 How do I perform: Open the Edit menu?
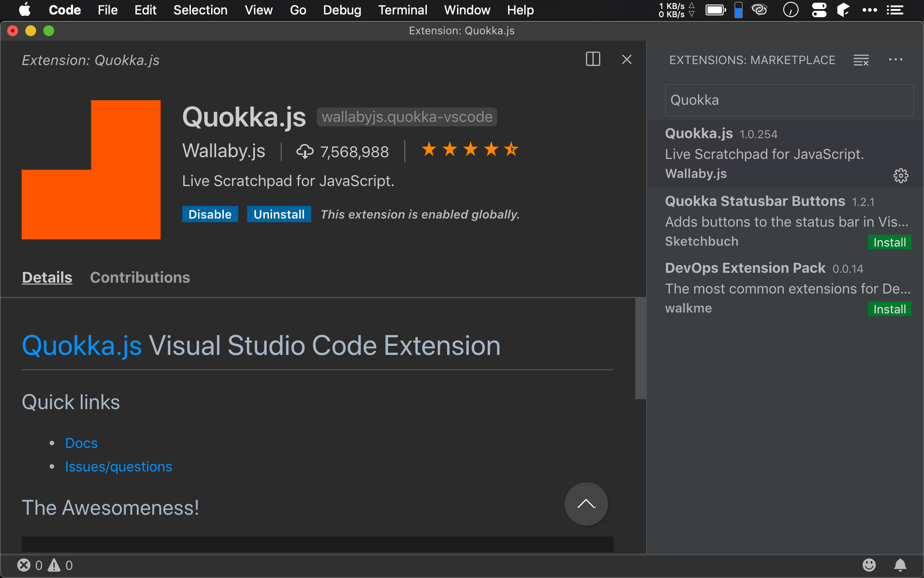click(x=145, y=10)
